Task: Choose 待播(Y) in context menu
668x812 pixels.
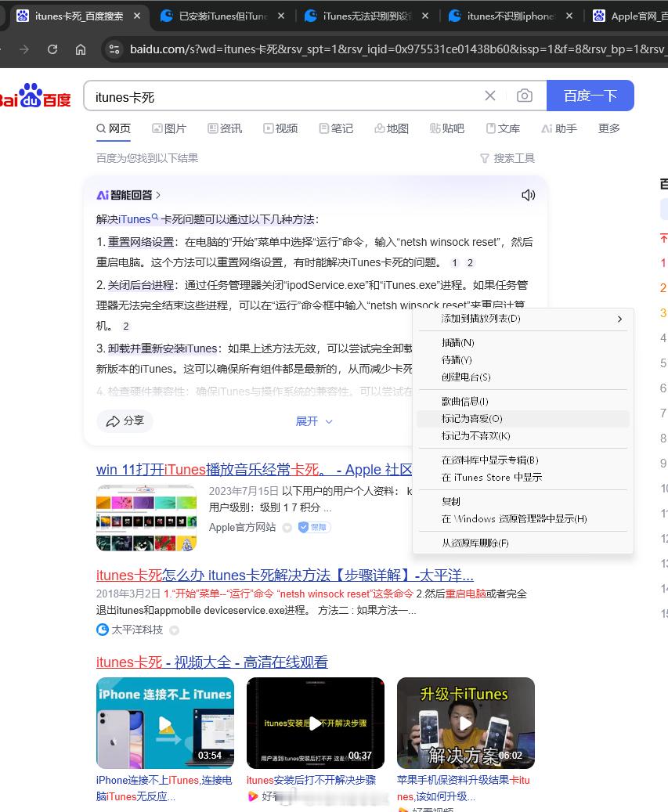Action: 523,360
